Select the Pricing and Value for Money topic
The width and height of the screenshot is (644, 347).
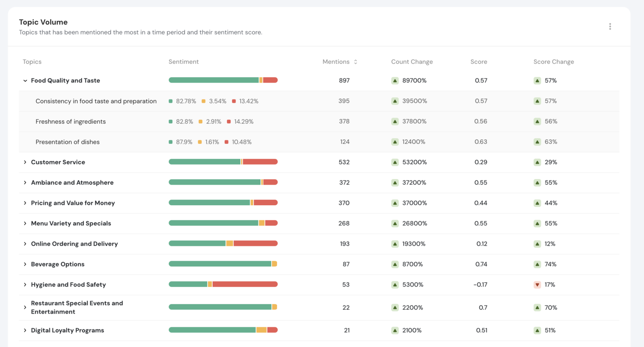coord(73,203)
